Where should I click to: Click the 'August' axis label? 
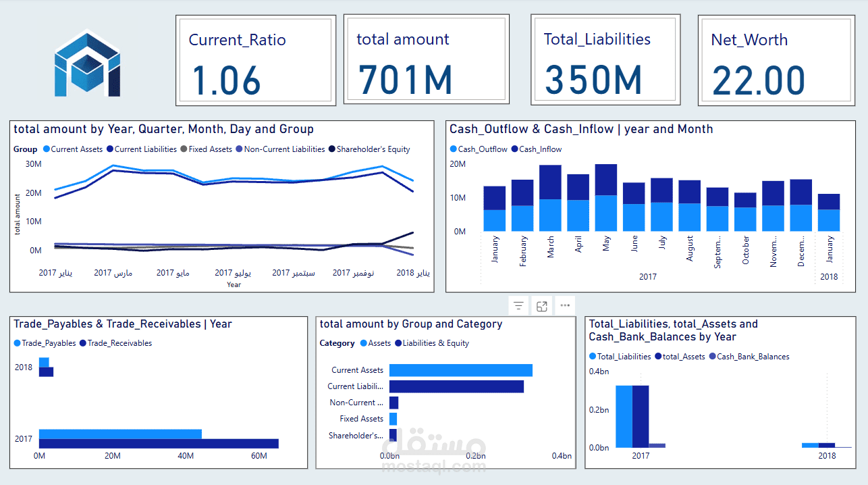click(690, 249)
